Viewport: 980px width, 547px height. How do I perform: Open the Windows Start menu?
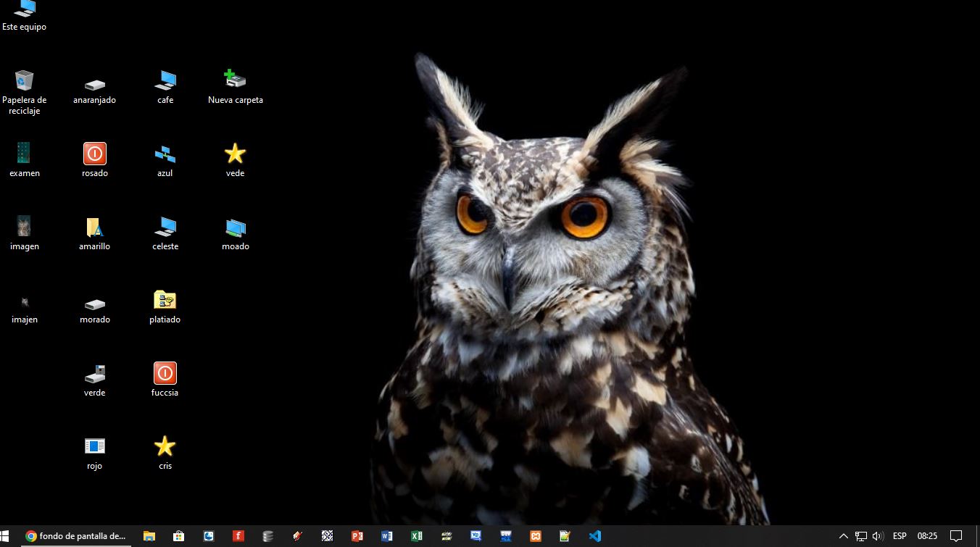(x=6, y=536)
